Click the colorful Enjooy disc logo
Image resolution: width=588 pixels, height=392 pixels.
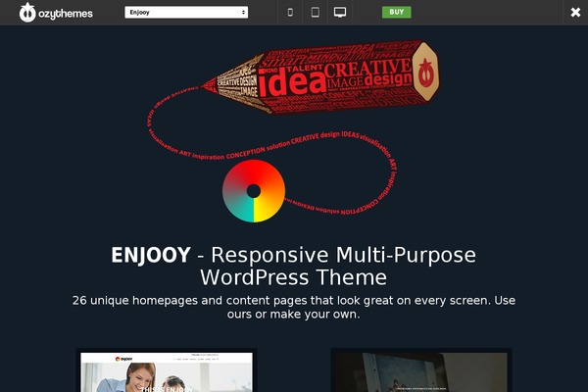pyautogui.click(x=254, y=191)
